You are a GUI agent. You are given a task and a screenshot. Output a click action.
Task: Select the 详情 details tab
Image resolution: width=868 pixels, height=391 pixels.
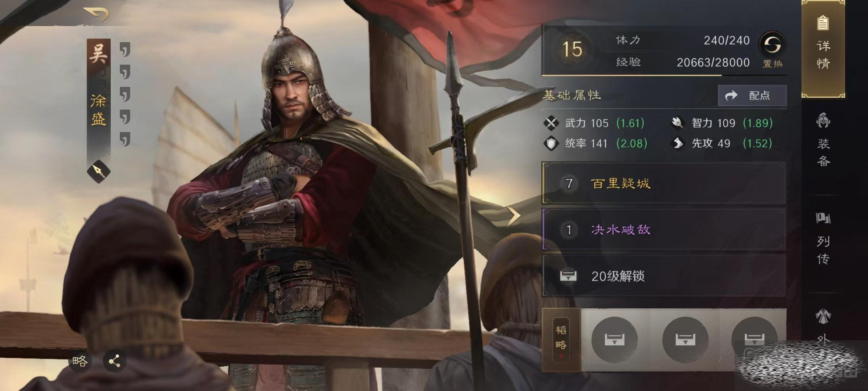(x=823, y=49)
